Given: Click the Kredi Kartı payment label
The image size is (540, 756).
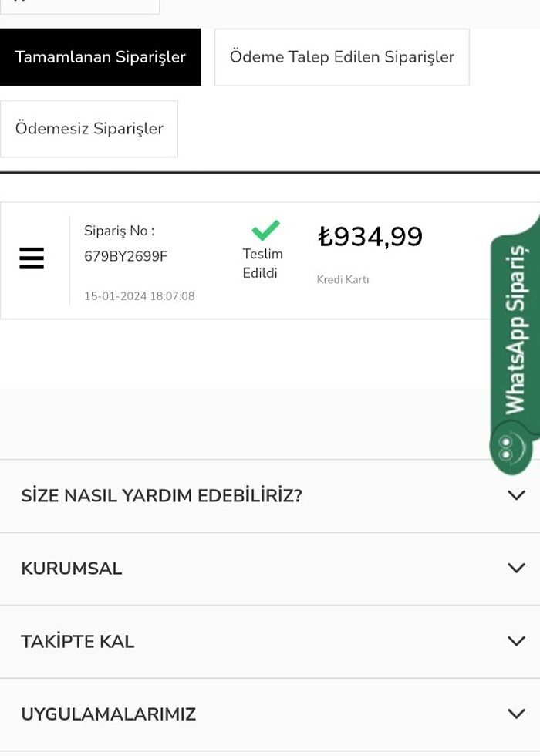Looking at the screenshot, I should click(343, 280).
